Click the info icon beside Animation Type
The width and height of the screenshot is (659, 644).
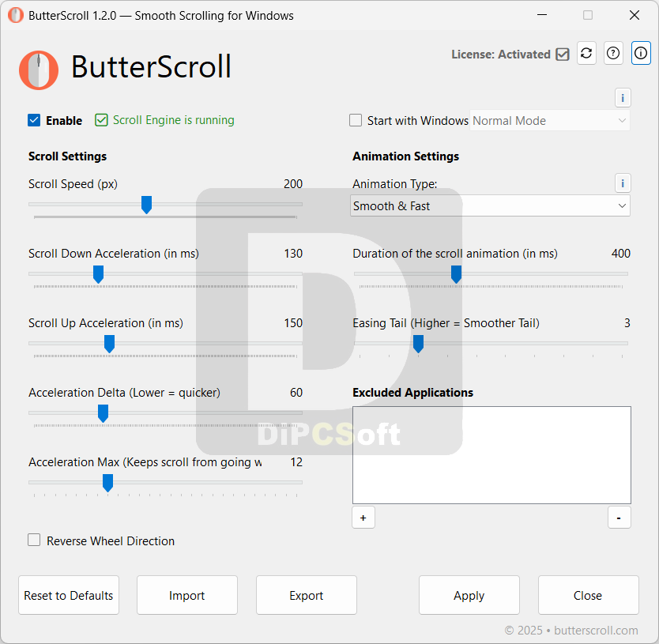(x=623, y=183)
